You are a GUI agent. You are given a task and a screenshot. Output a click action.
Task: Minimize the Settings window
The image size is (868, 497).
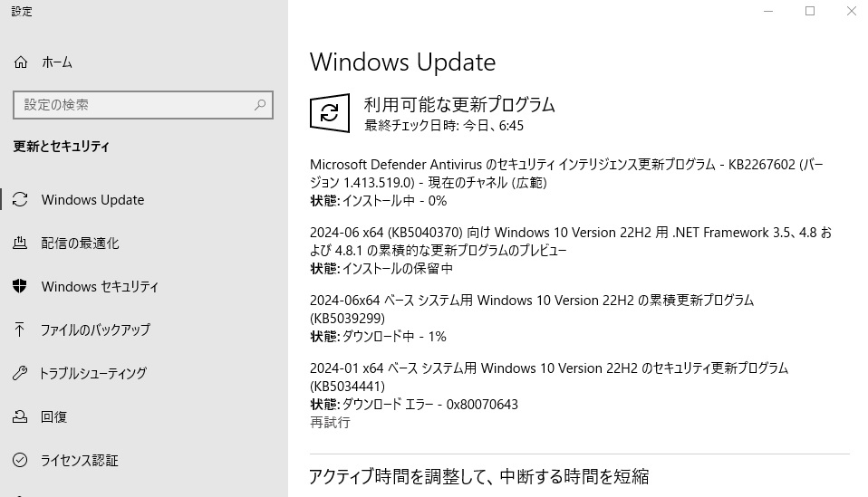tap(768, 11)
